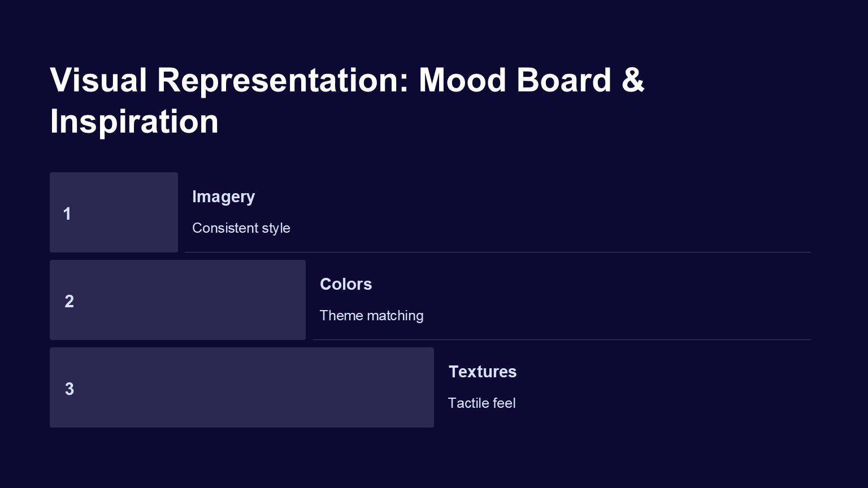Click "Mood Board" in the slide title
868x488 pixels.
tap(515, 80)
